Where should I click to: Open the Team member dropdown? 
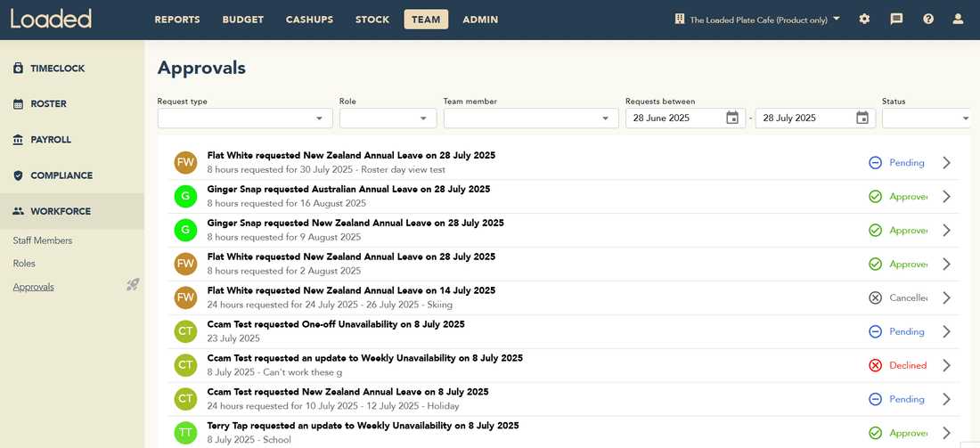point(531,118)
